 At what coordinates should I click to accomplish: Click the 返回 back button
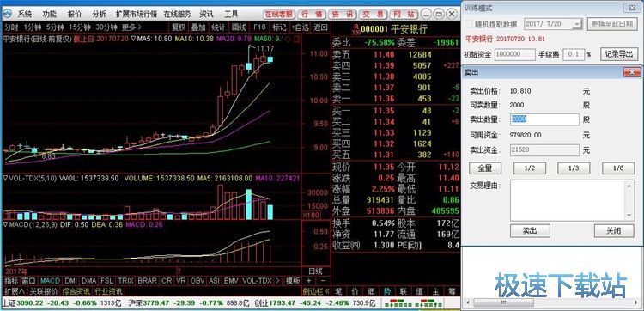[321, 27]
